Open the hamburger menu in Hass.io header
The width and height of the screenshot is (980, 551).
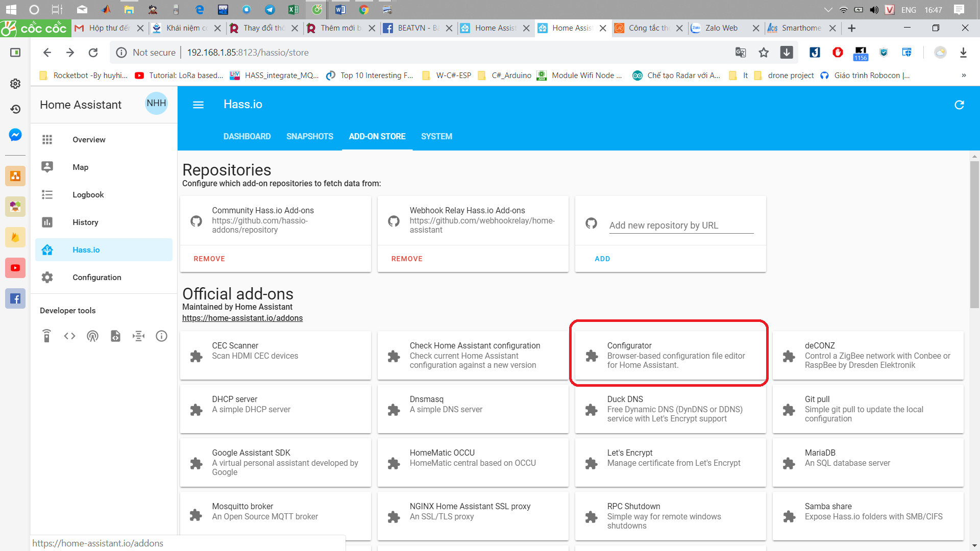(x=198, y=105)
